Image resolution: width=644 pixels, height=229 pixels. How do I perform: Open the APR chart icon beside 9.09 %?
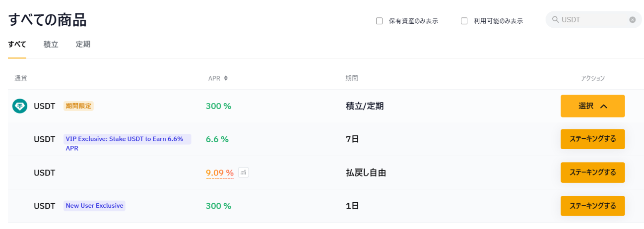coord(243,172)
